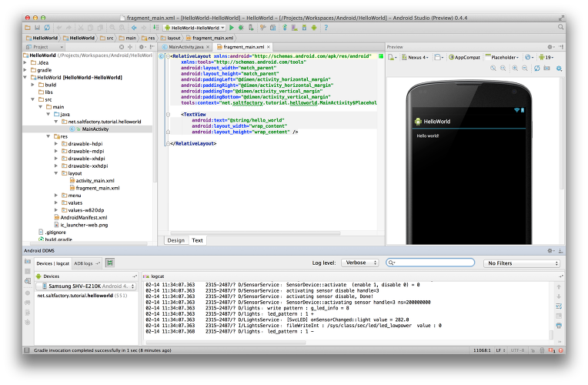Run the app with green play button
This screenshot has height=385, width=588.
[232, 28]
